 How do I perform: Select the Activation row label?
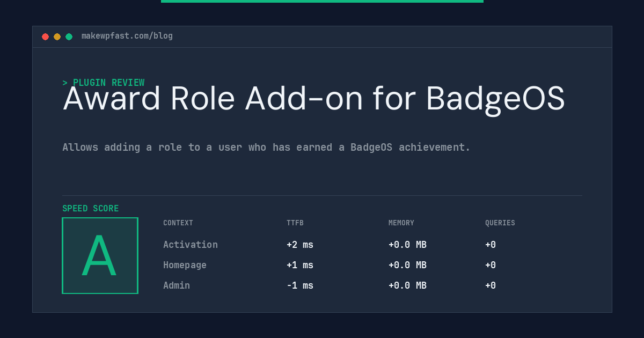191,245
